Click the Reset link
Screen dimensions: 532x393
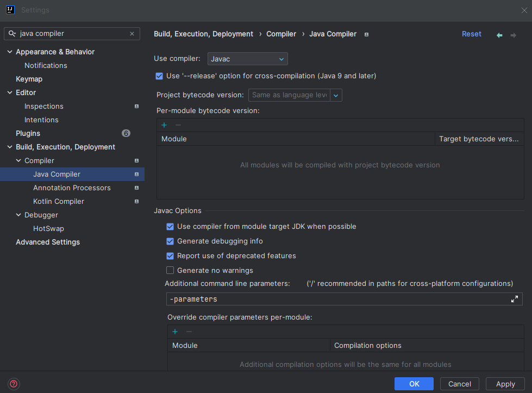[471, 34]
